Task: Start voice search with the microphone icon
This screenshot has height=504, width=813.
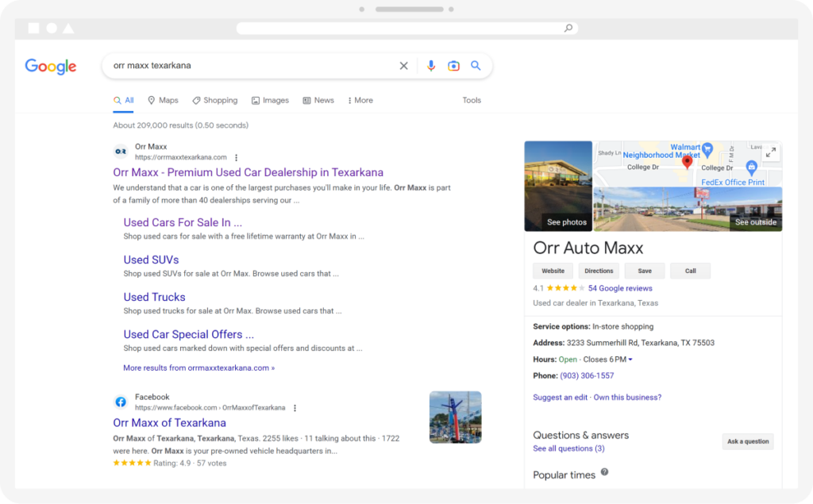Action: 431,66
